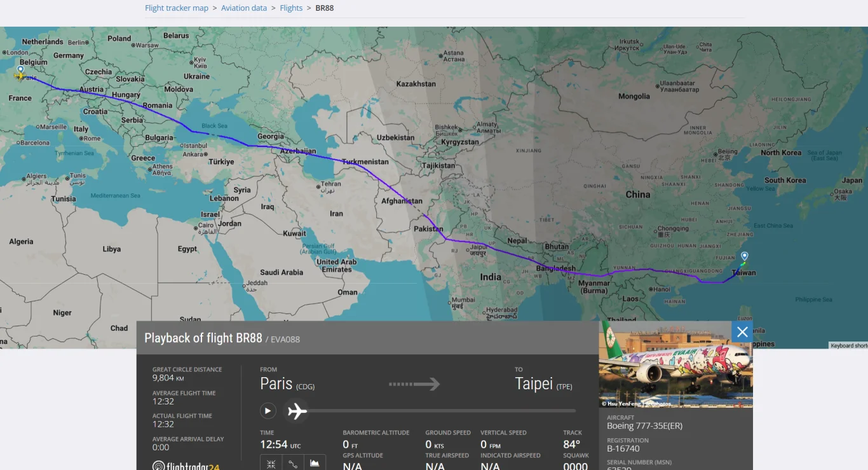Click the EVA Air aircraft photo
The height and width of the screenshot is (470, 868).
click(x=676, y=364)
